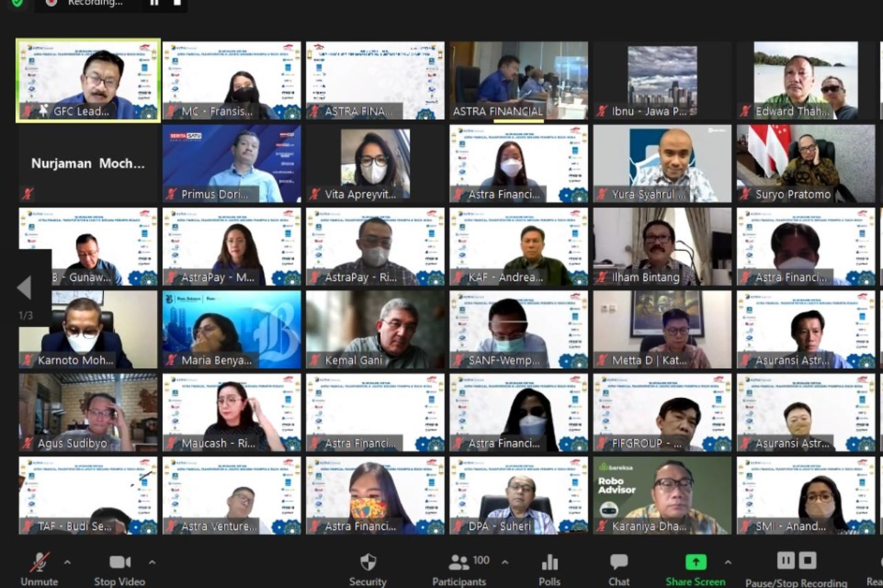The width and height of the screenshot is (883, 588).
Task: Expand the Participants options caret
Action: (x=504, y=562)
